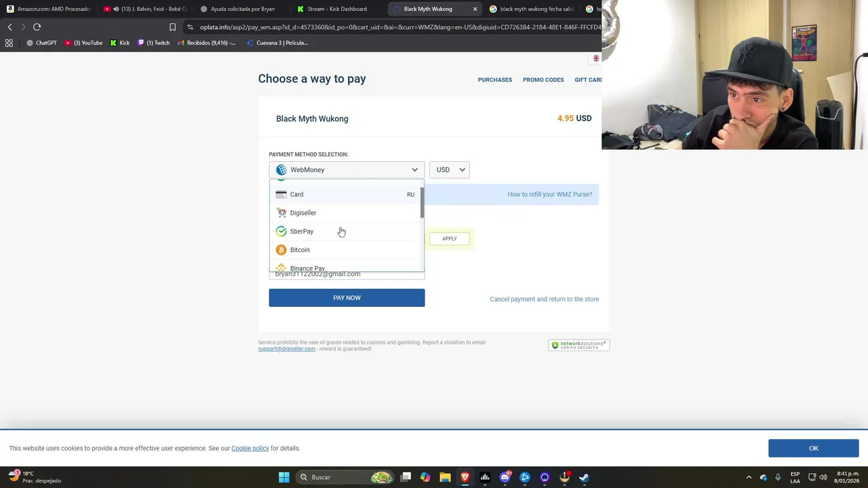Select Bitcoin payment option
This screenshot has width=868, height=488.
pyautogui.click(x=345, y=250)
